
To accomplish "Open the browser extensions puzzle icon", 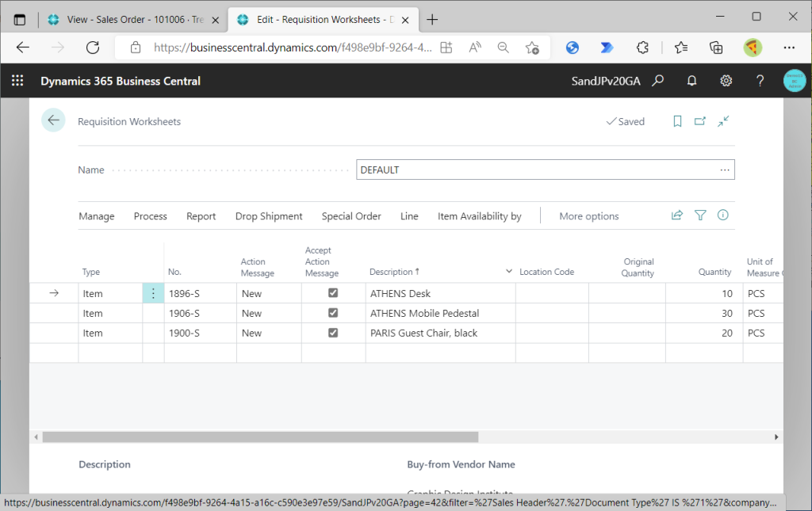I will 642,48.
